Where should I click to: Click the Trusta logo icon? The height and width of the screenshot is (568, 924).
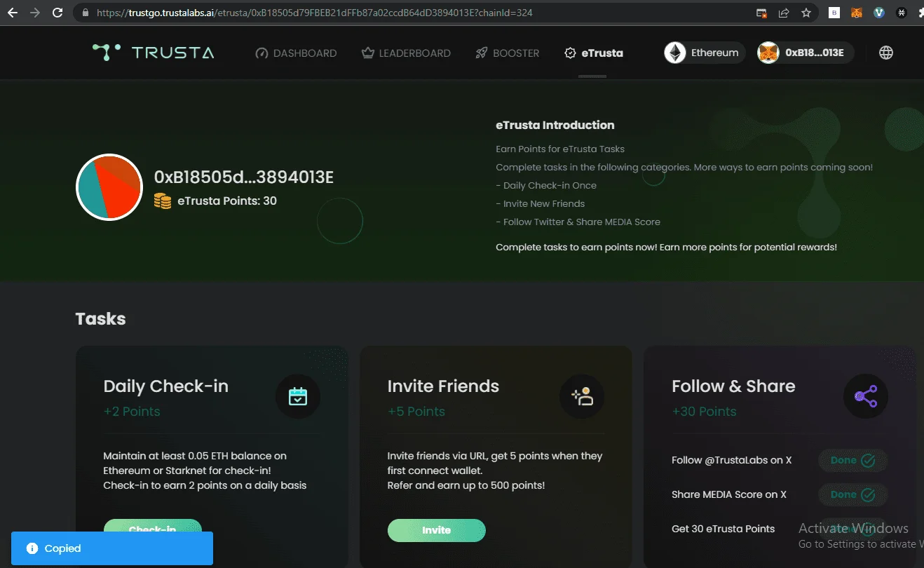coord(107,53)
